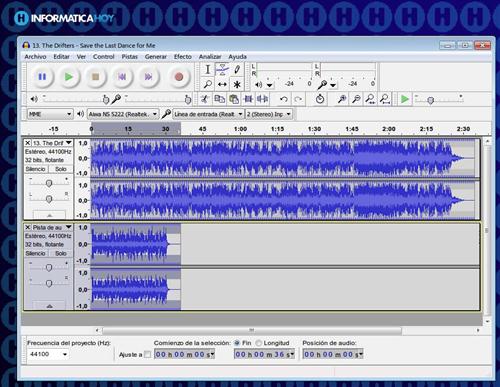Viewport: 500px width, 387px height.
Task: Click the Pause button
Action: 42,77
